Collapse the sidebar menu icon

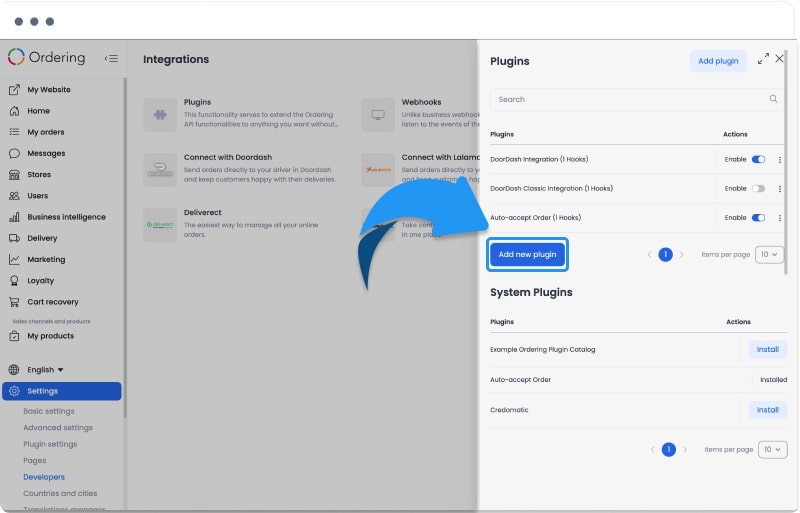pos(111,58)
